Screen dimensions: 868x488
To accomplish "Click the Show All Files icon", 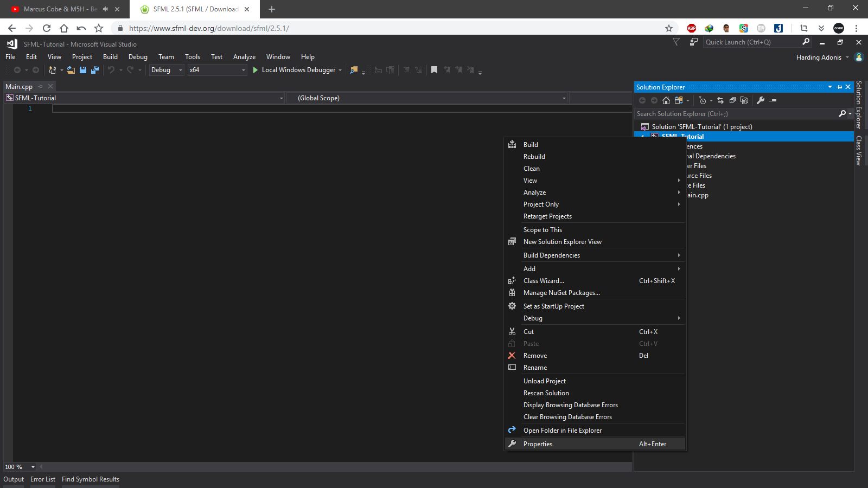I will (744, 100).
